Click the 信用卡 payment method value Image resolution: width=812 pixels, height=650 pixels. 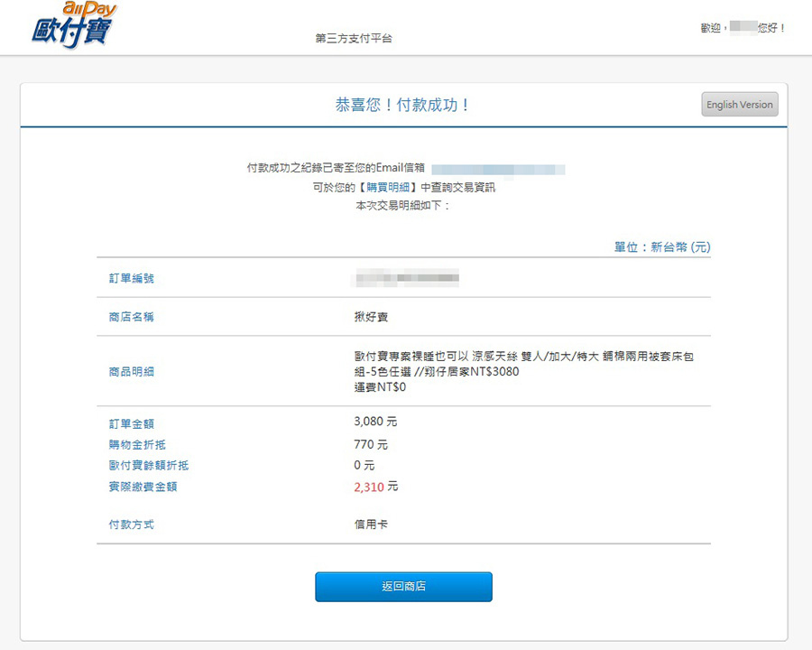(371, 525)
